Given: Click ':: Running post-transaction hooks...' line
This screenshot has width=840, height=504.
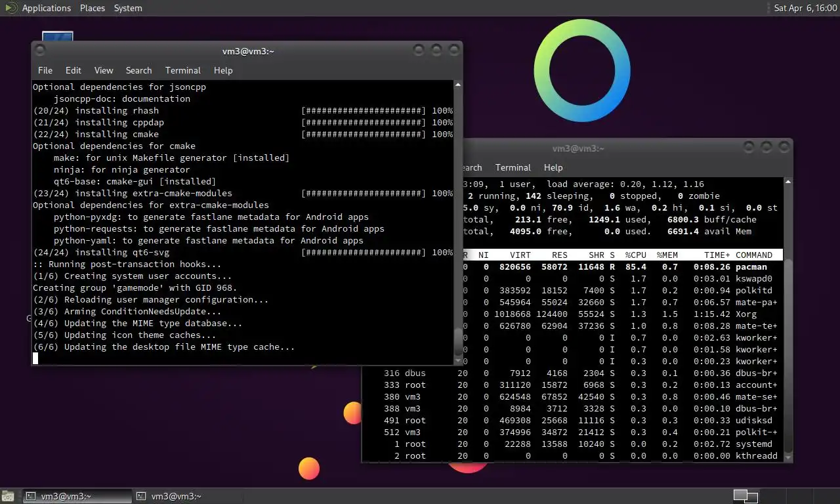Looking at the screenshot, I should (127, 264).
